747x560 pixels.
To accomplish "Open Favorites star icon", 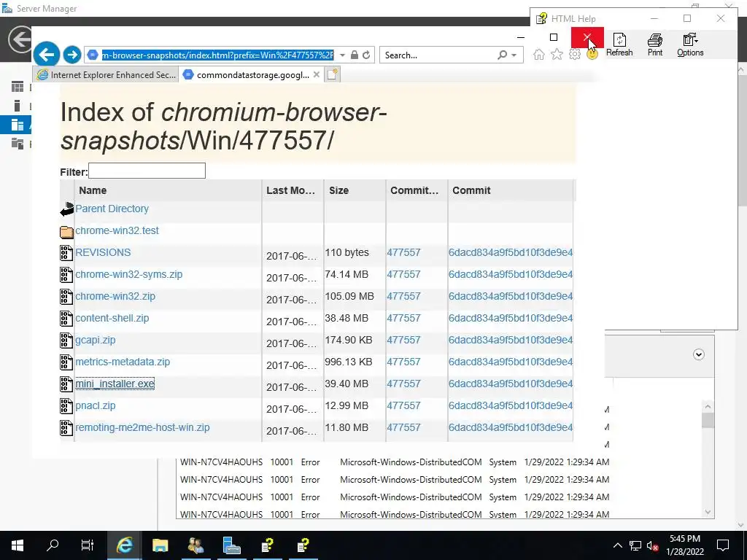I will coord(557,55).
